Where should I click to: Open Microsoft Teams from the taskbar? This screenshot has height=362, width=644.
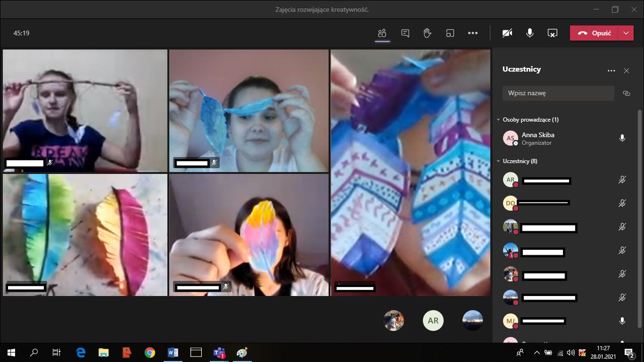pos(219,352)
